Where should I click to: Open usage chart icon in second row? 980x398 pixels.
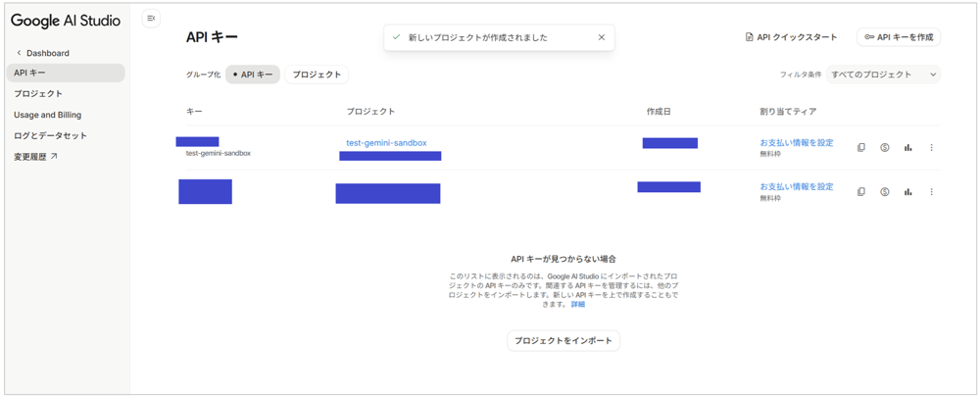pos(908,192)
